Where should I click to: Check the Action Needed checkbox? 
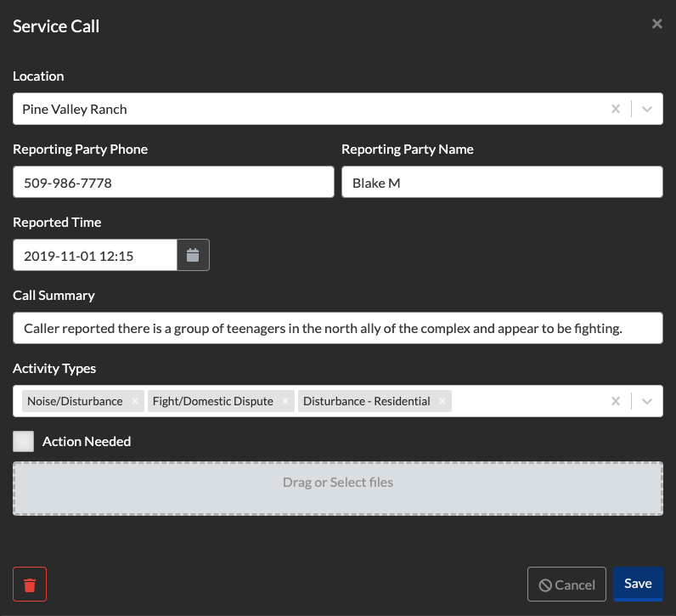point(23,441)
